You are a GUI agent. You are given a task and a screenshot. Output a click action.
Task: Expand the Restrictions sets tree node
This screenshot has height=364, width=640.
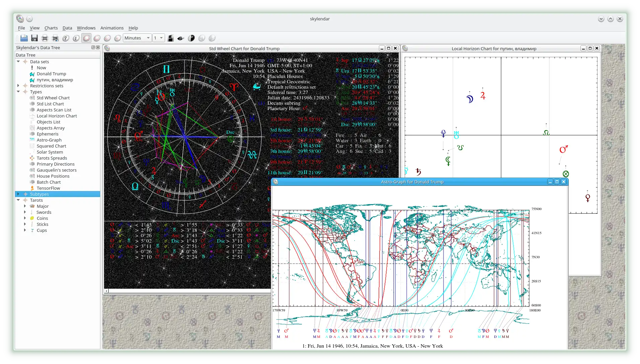(x=18, y=86)
